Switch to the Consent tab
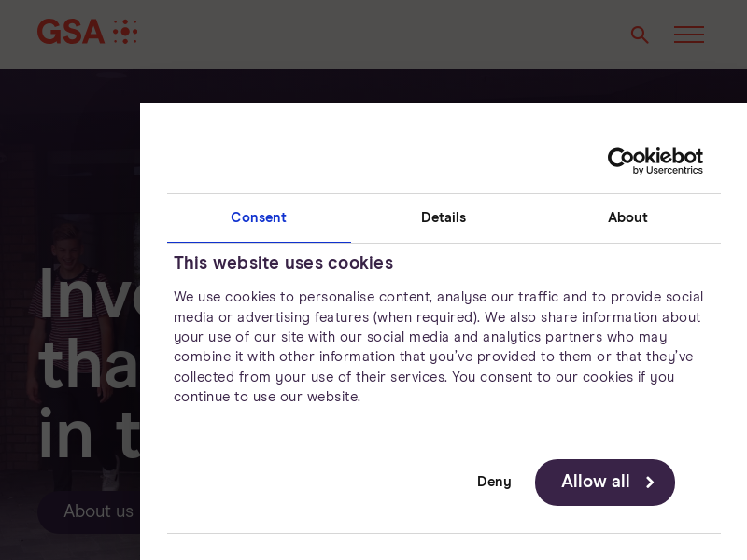The image size is (747, 560). click(259, 217)
